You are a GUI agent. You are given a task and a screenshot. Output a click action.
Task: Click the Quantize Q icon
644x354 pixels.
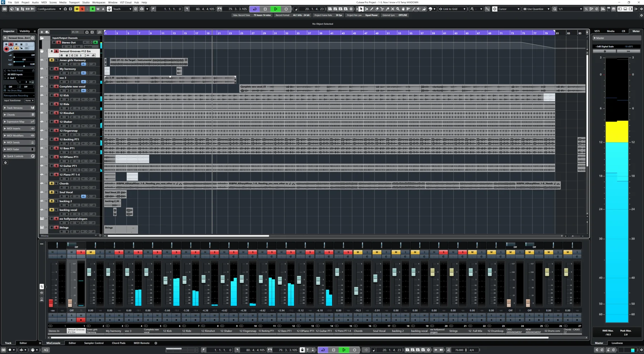(x=555, y=9)
